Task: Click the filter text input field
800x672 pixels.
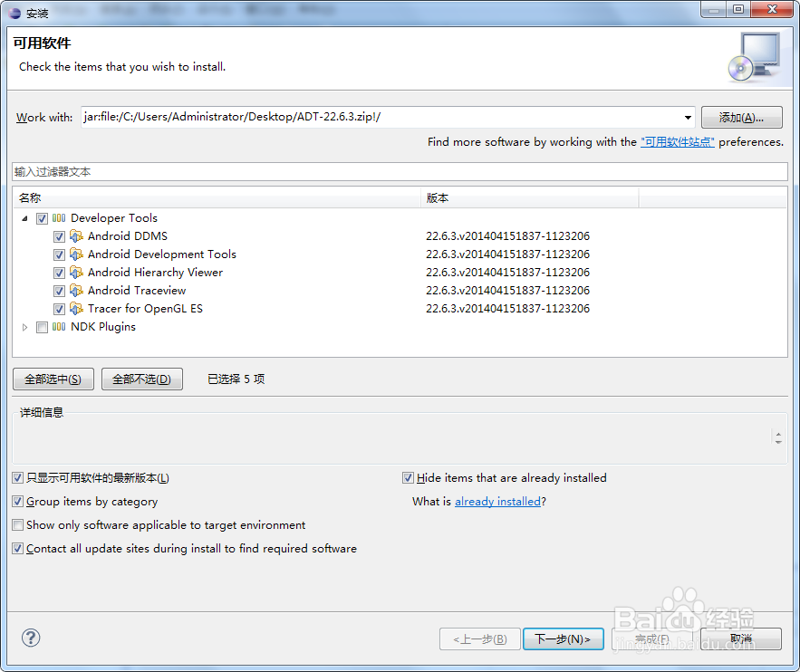Action: point(400,172)
